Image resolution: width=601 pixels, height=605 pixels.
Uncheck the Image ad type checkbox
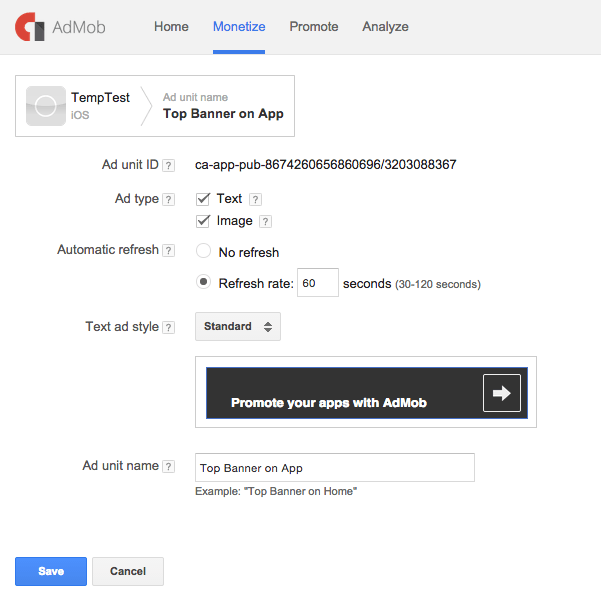[203, 221]
